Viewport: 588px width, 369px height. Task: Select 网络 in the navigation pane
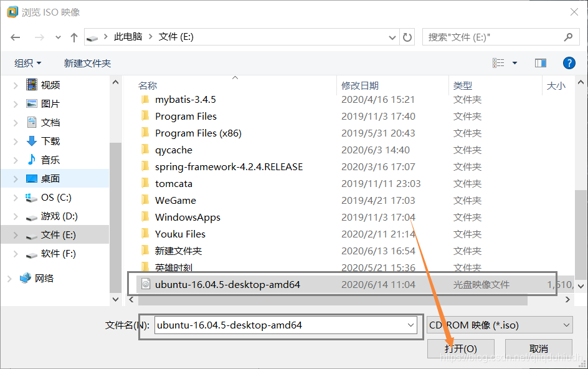[x=44, y=279]
